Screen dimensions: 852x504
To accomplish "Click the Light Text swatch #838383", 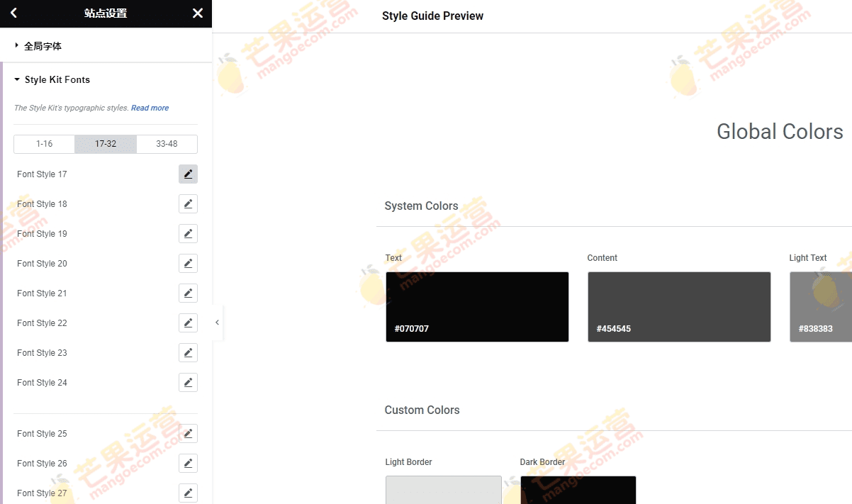I will (821, 307).
